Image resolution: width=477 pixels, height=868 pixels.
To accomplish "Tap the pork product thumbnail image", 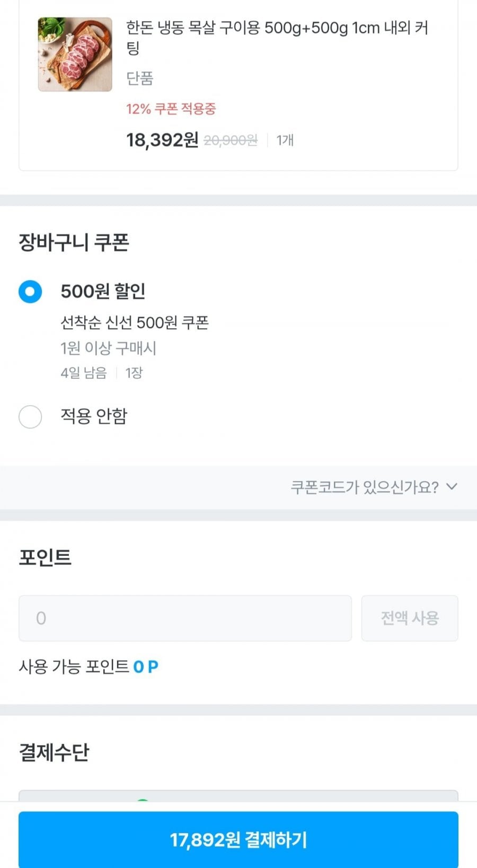I will [75, 54].
